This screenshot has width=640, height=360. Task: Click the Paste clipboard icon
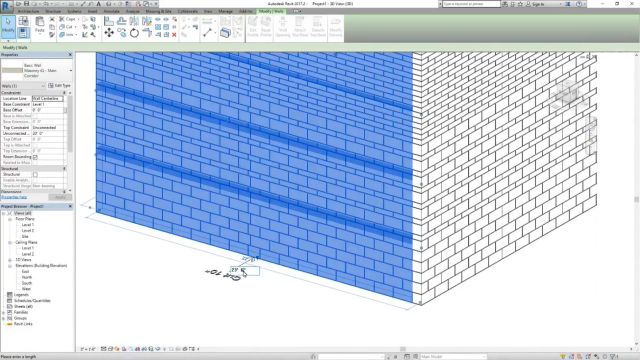(x=40, y=24)
